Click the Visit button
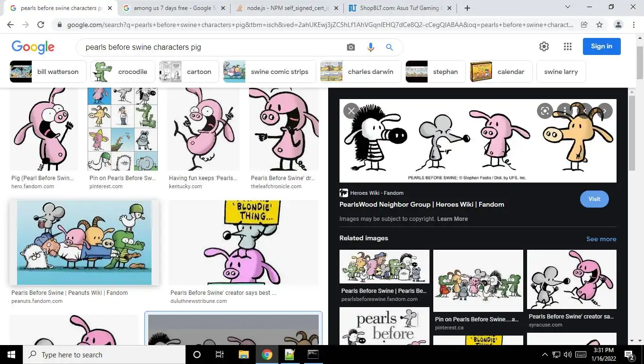 (594, 199)
